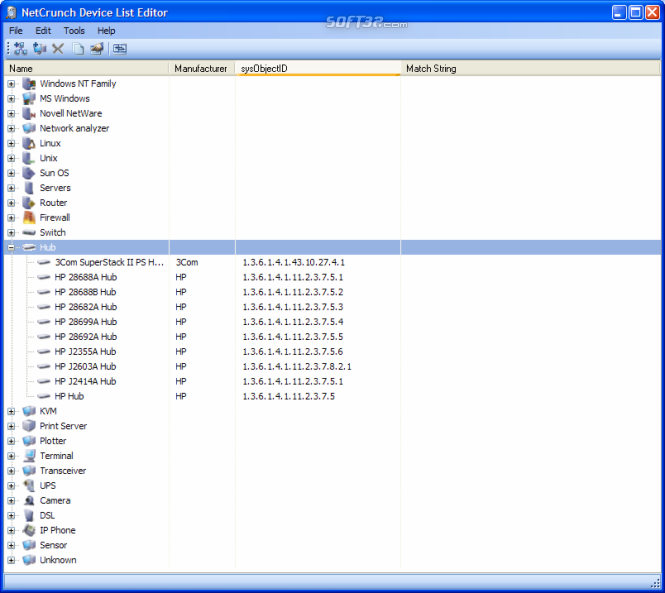665x593 pixels.
Task: Click the window resize grip in status bar
Action: pyautogui.click(x=655, y=583)
